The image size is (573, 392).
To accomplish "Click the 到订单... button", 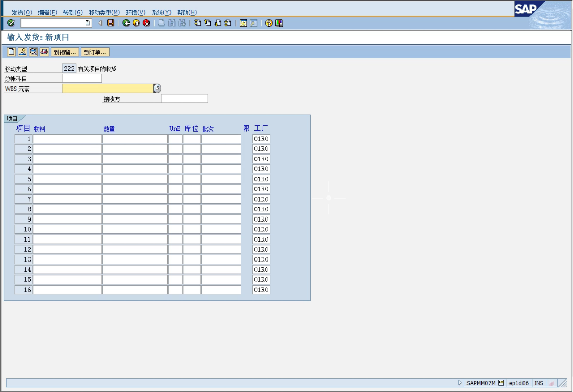I will (95, 52).
